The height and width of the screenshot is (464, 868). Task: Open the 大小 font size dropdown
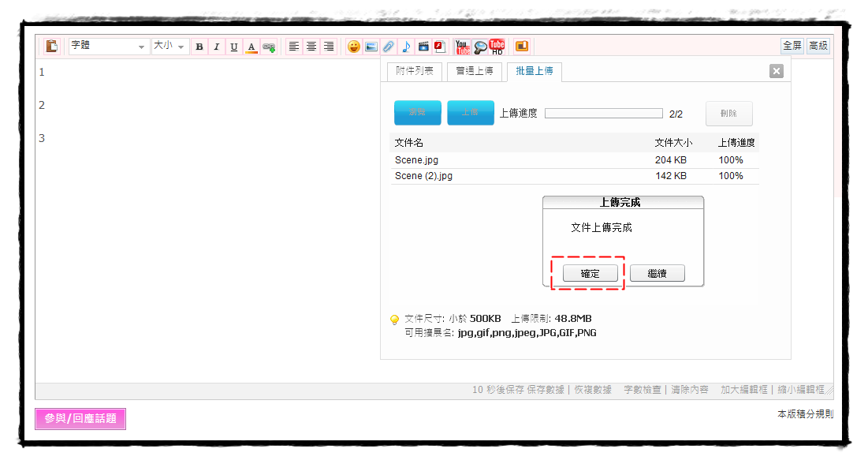(x=170, y=47)
